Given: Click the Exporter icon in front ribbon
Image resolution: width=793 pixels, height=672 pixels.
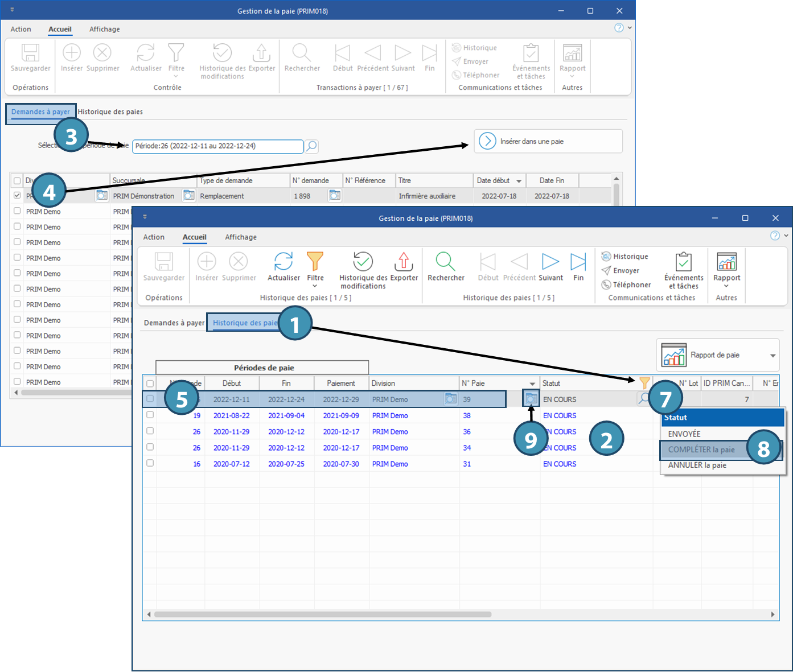Looking at the screenshot, I should click(404, 262).
